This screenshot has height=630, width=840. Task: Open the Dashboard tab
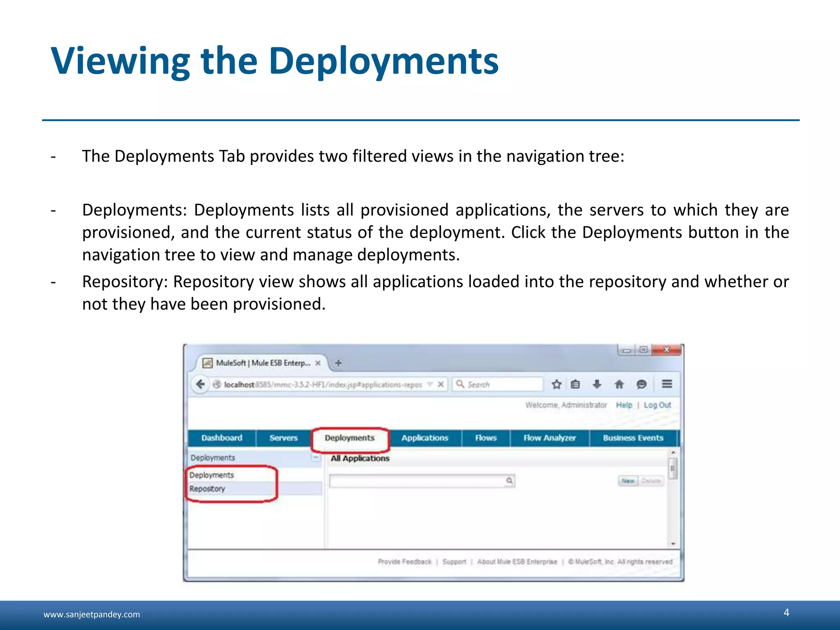tap(222, 438)
